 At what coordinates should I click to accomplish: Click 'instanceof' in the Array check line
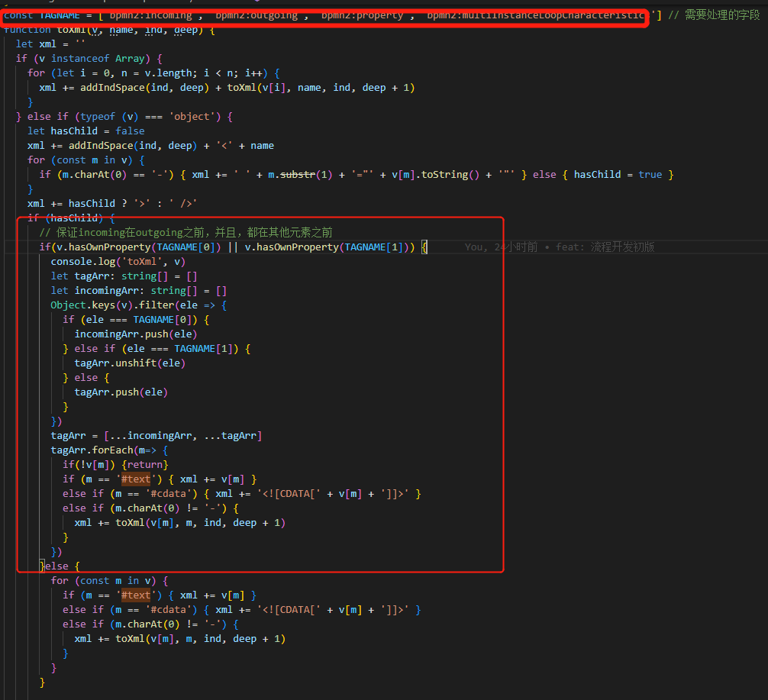[80, 59]
